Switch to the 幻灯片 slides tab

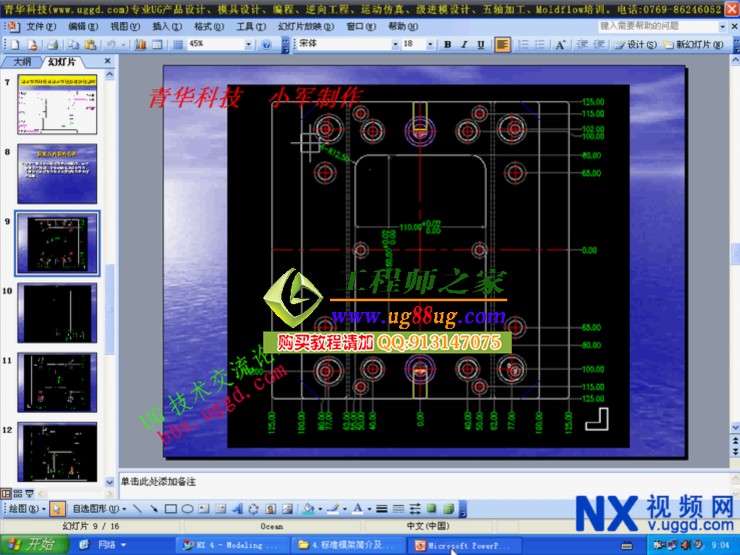62,62
